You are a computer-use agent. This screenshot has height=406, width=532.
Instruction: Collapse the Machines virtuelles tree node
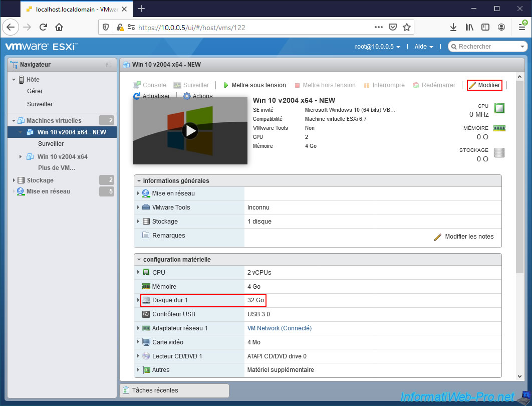(14, 120)
